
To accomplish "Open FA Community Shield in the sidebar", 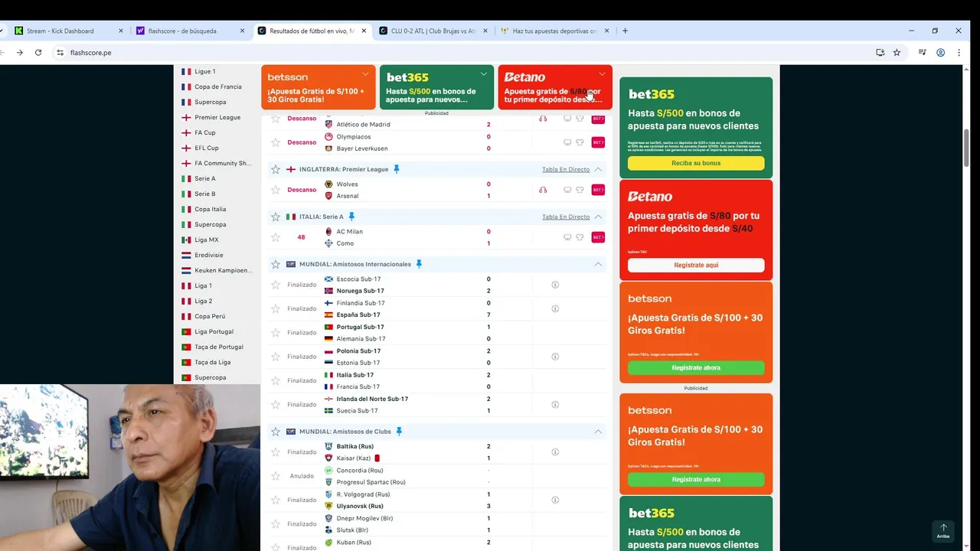I will coord(223,163).
